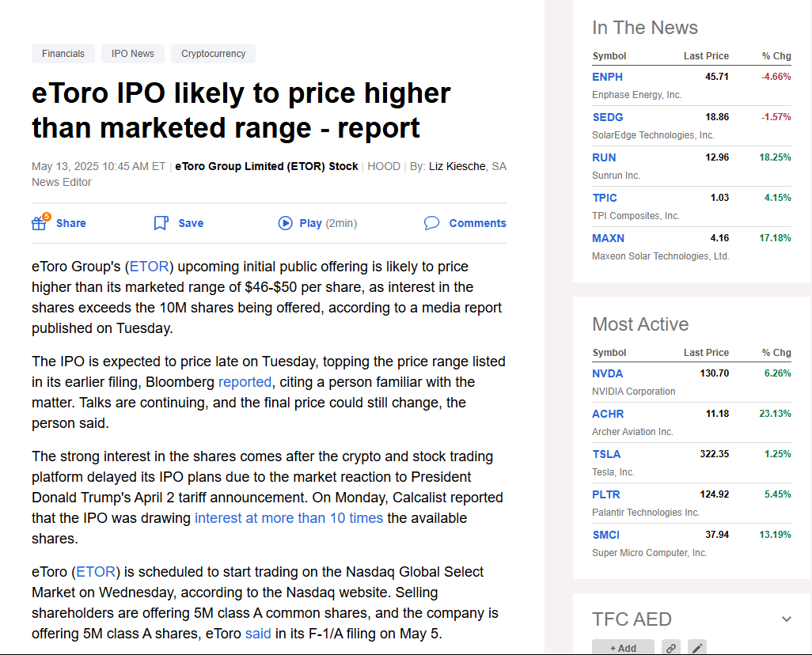Switch to the IPO News tag
This screenshot has height=655, width=812.
pyautogui.click(x=132, y=53)
